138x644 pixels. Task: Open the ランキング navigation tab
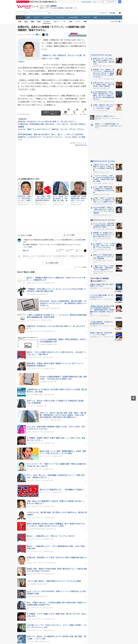(x=86, y=17)
